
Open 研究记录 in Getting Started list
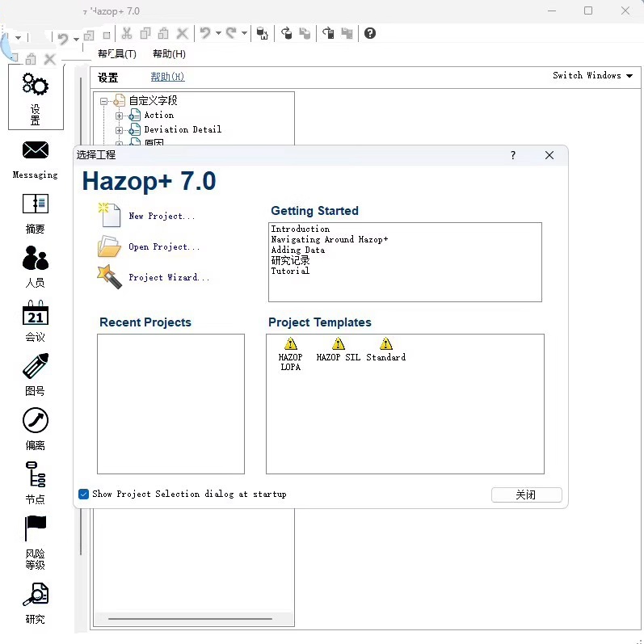click(x=290, y=260)
